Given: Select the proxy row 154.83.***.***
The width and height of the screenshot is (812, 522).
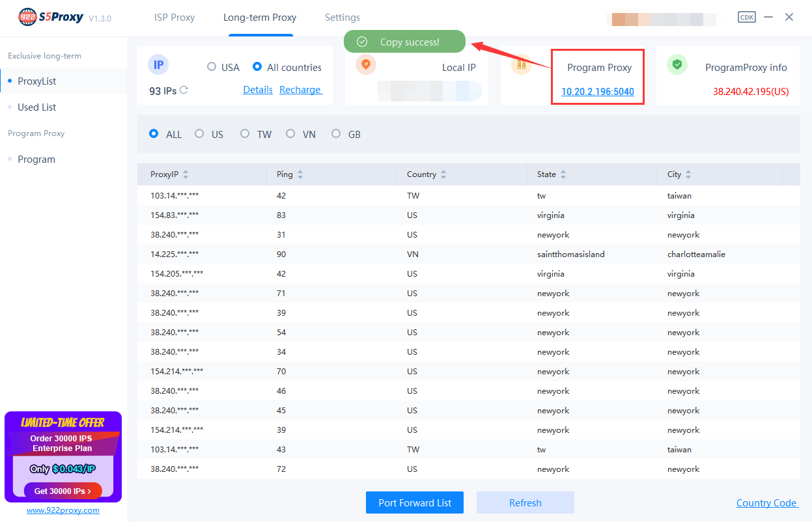Looking at the screenshot, I should pyautogui.click(x=469, y=215).
